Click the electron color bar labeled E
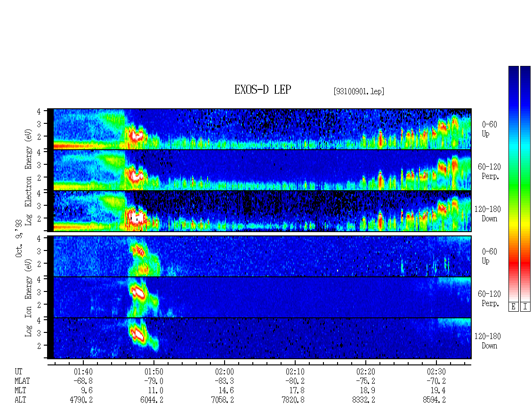This screenshot has height=412, width=532. [513, 183]
